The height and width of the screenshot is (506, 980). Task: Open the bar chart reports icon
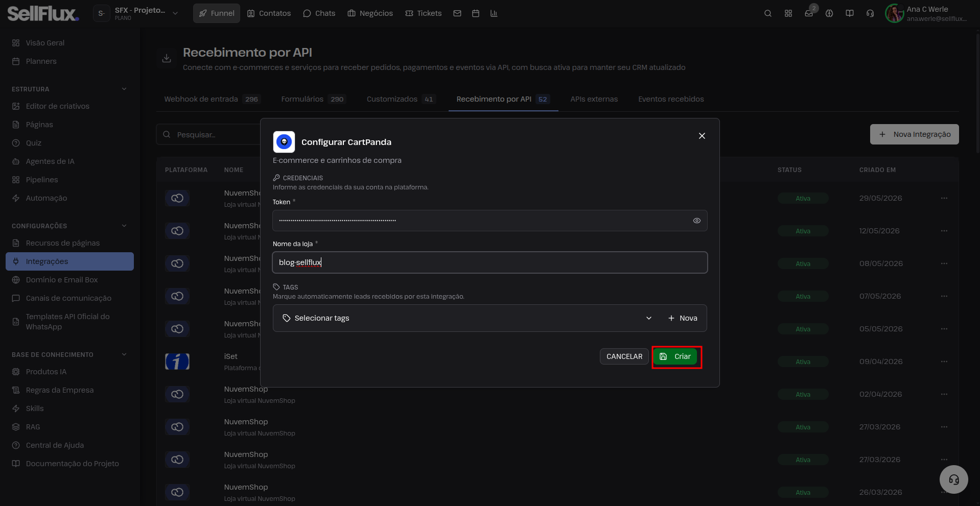pos(494,13)
